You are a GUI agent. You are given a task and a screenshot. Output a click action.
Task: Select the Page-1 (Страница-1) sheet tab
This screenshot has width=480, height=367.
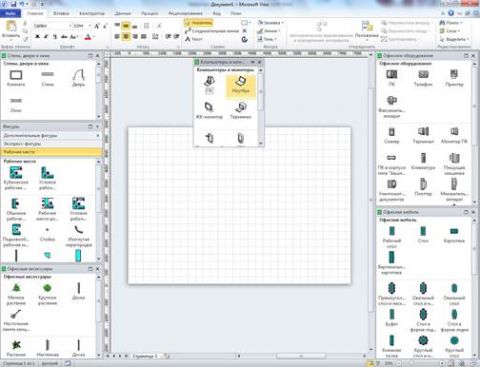pyautogui.click(x=145, y=356)
